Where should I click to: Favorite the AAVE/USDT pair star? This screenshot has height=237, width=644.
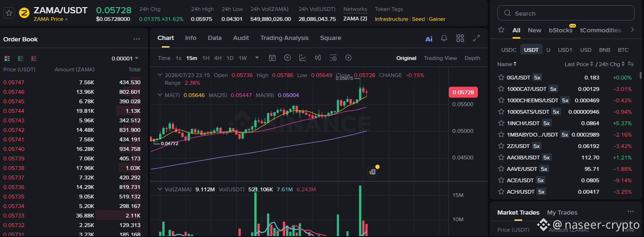(x=501, y=169)
